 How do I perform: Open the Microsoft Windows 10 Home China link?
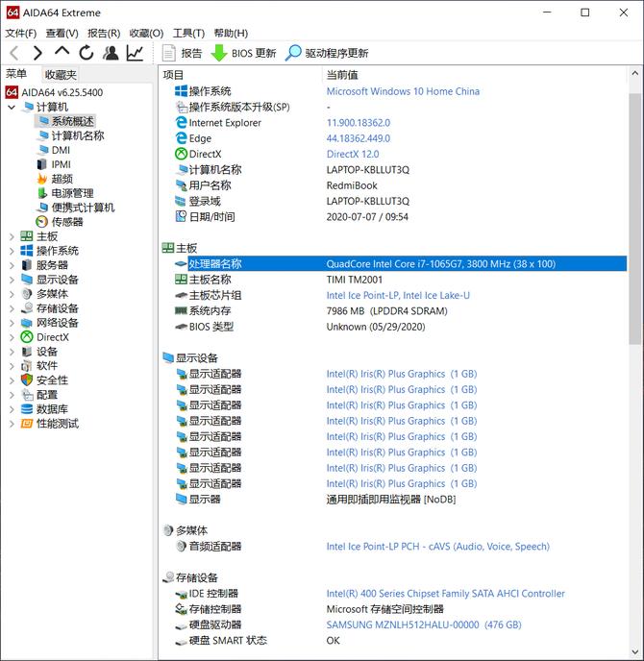[403, 91]
